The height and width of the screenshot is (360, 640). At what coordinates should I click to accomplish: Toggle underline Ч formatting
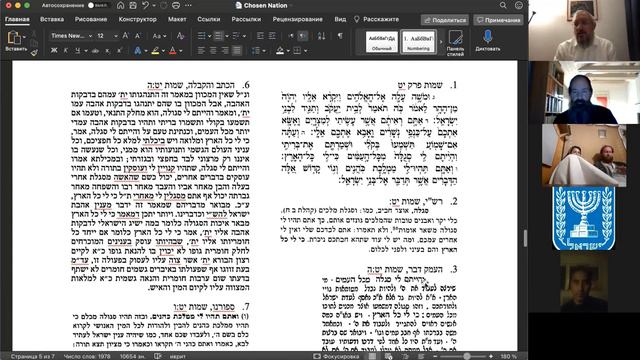coord(77,51)
